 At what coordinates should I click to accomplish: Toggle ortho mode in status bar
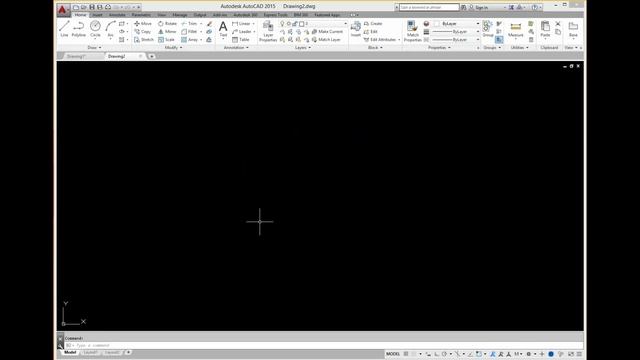[x=437, y=354]
